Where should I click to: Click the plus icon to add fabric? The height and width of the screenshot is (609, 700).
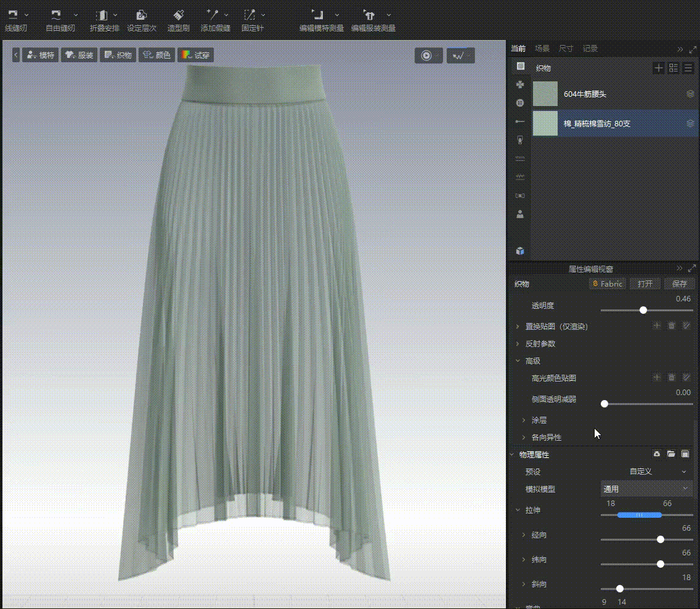(x=659, y=68)
